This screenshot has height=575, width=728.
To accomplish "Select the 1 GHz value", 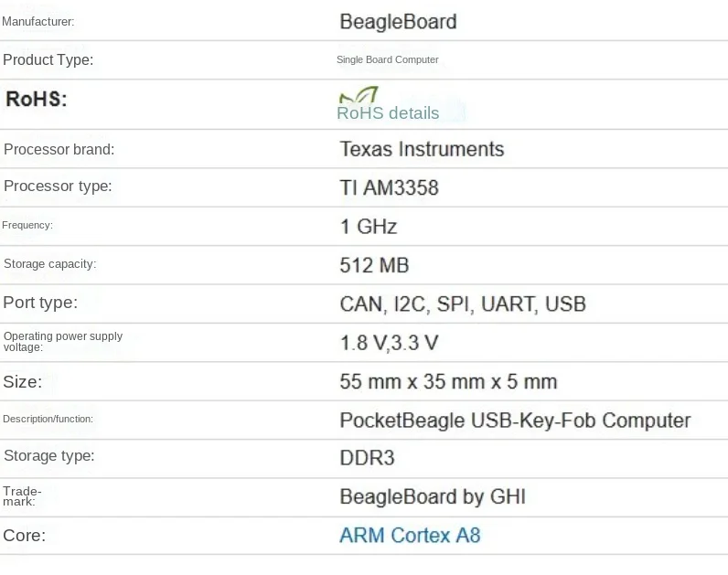I will tap(369, 227).
